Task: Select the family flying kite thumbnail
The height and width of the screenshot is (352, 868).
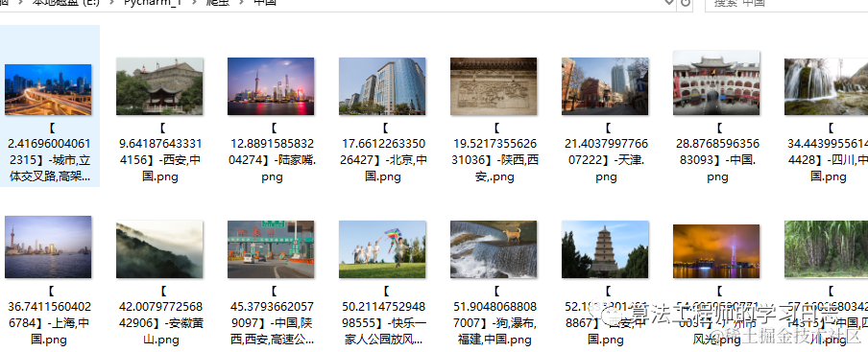Action: [382, 249]
